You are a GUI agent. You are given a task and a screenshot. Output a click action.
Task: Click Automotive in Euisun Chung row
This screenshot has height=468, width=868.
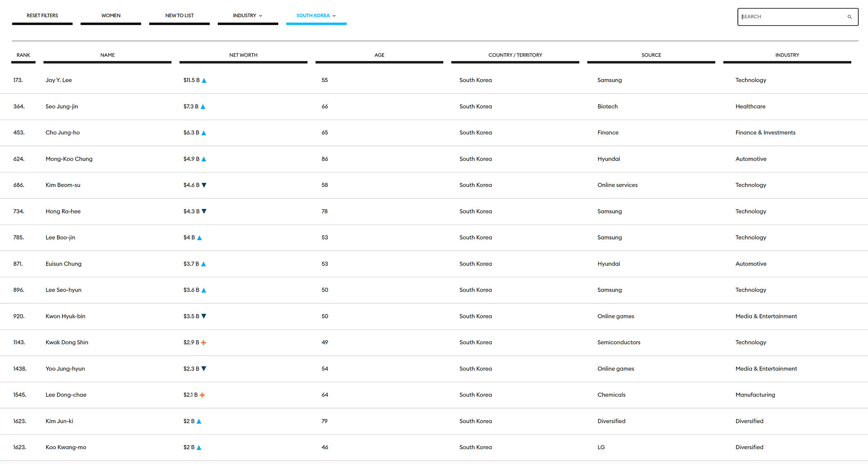coord(751,264)
